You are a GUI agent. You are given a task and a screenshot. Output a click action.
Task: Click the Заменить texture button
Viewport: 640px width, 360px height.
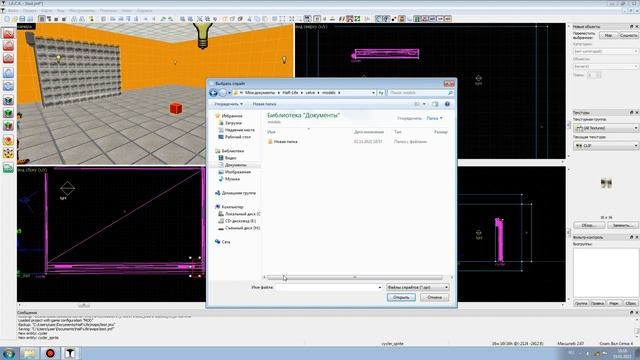(x=622, y=225)
